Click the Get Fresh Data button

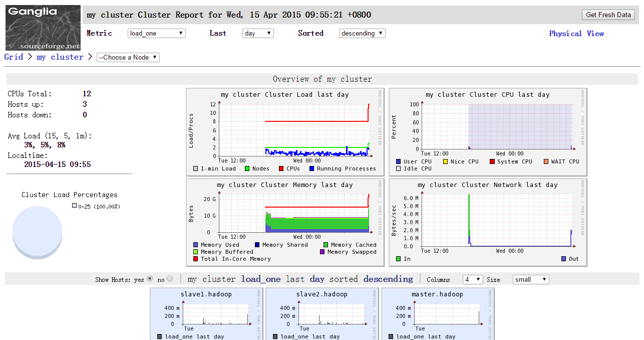pos(608,15)
